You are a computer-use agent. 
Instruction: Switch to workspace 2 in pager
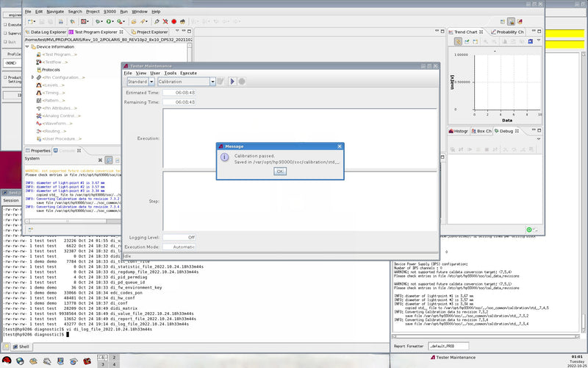[114, 358]
